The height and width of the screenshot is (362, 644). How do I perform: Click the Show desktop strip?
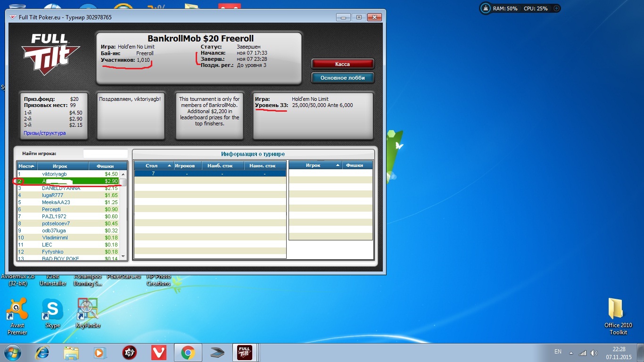[641, 353]
